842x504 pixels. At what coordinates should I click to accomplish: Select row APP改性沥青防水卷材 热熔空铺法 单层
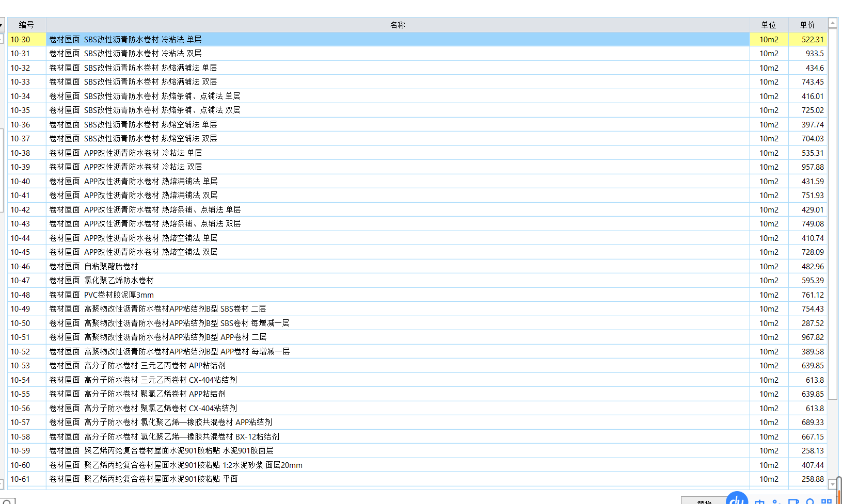pos(398,238)
